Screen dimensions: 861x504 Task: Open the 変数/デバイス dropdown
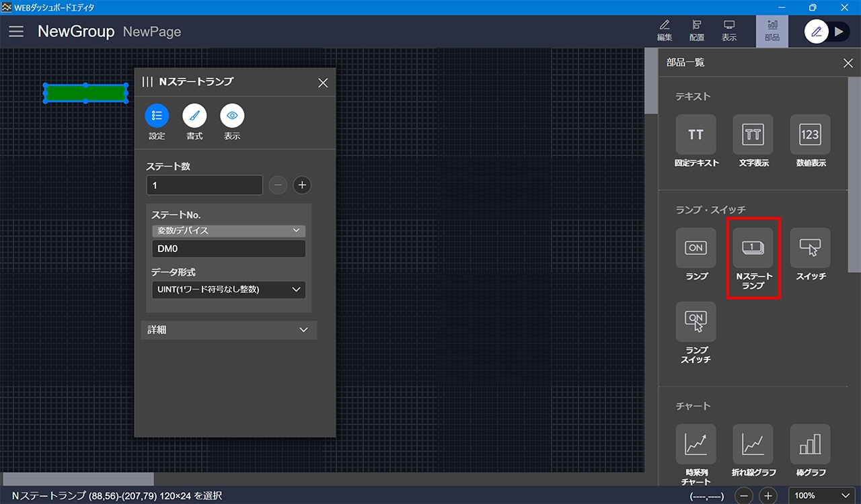(228, 230)
